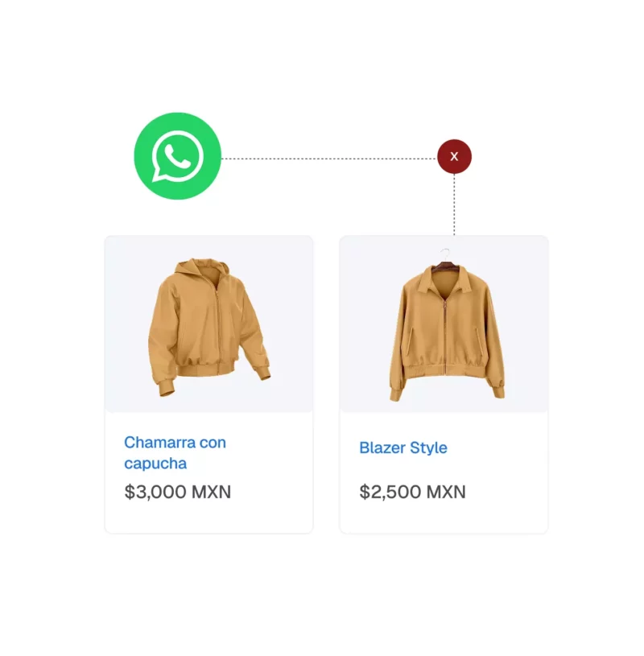The image size is (644, 656).
Task: Click the red X circle icon
Action: pos(454,156)
